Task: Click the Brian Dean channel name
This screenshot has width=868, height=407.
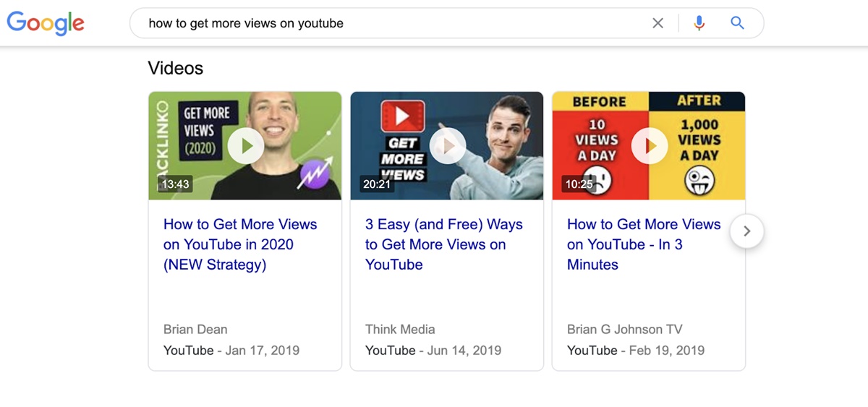Action: pos(195,330)
